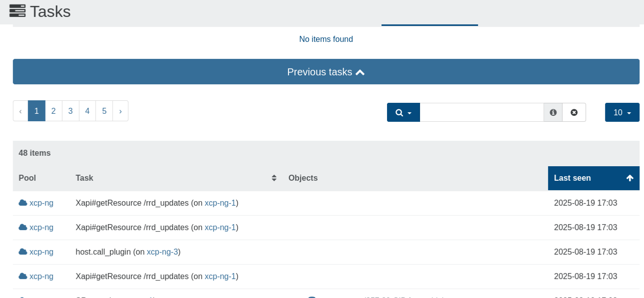Go to page 3

70,111
